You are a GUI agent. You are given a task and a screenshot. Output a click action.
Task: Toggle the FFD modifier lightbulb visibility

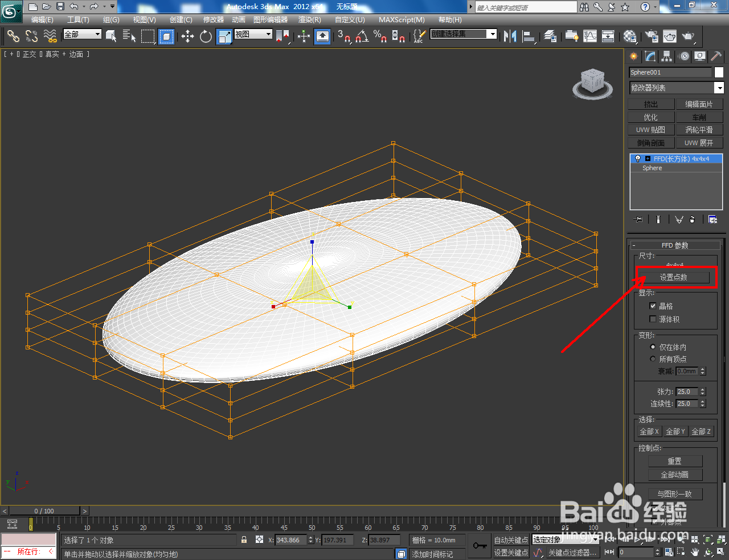[x=638, y=159]
